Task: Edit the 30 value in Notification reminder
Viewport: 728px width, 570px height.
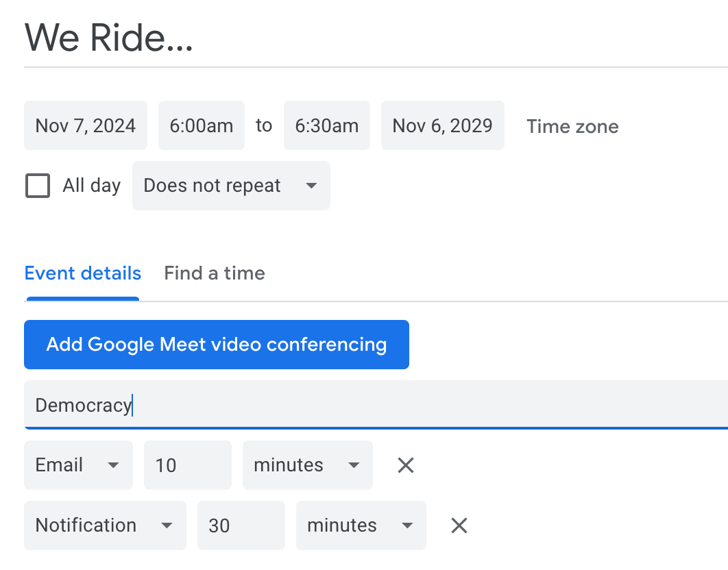Action: [241, 526]
